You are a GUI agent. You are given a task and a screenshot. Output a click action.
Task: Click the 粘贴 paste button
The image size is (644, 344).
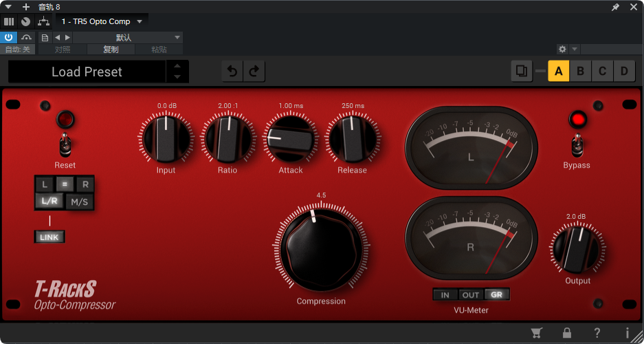159,50
